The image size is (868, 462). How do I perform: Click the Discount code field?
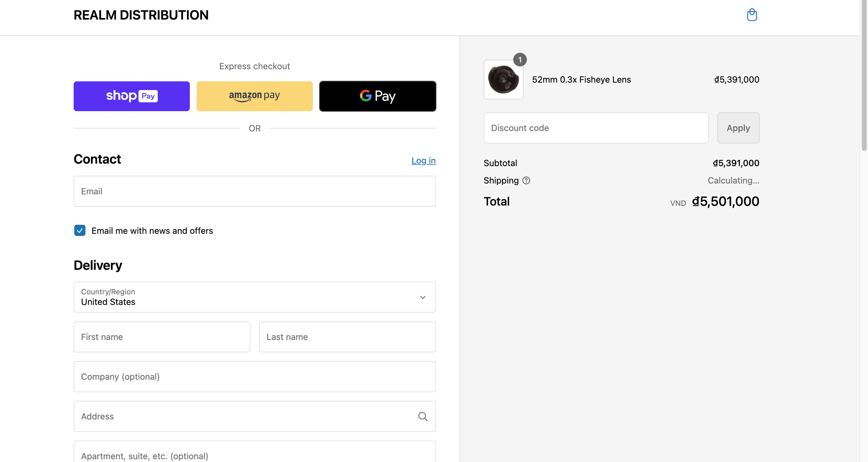(x=596, y=128)
